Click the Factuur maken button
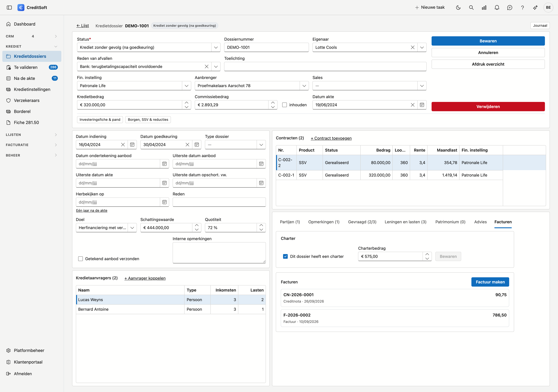Image resolution: width=558 pixels, height=392 pixels. click(x=490, y=282)
